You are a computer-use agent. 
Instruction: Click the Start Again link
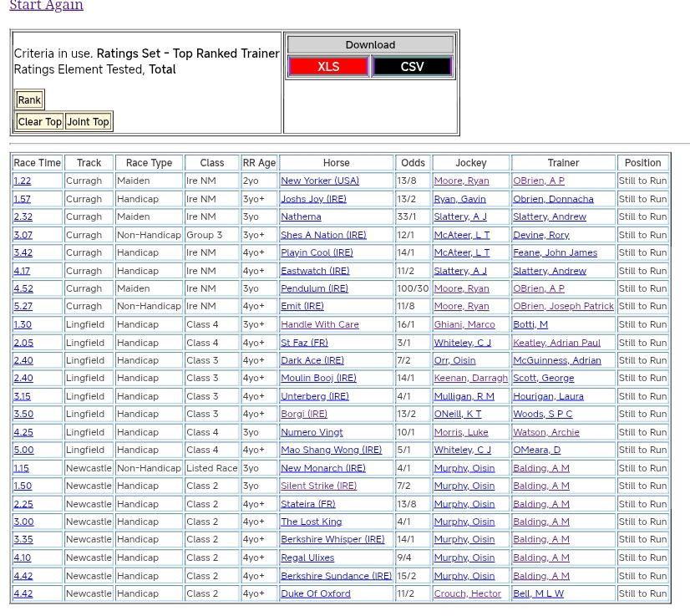point(46,6)
